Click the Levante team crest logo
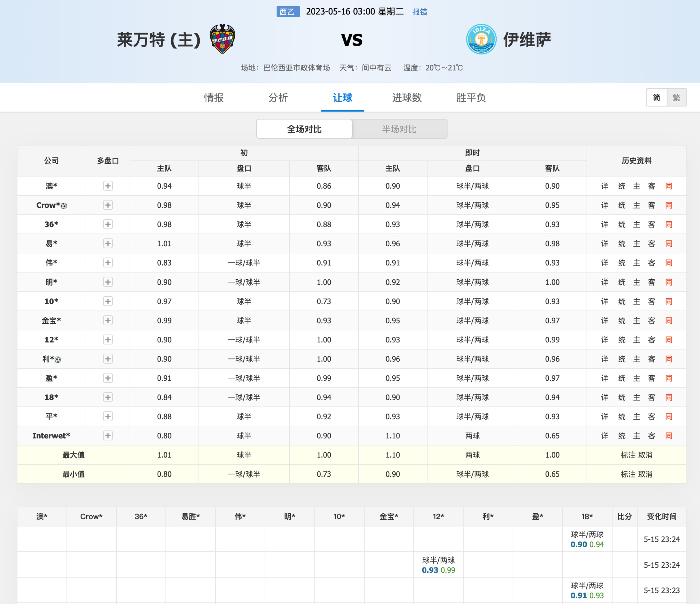The image size is (700, 604). coord(222,39)
